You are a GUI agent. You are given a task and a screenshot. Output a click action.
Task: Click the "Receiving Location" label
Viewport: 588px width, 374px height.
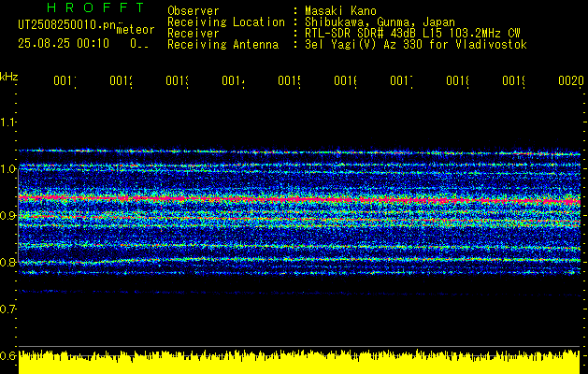coord(226,22)
